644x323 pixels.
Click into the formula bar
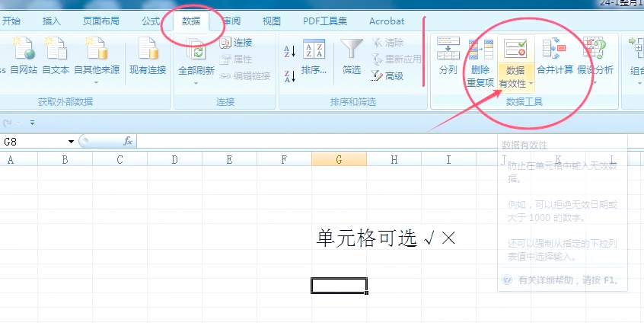tap(391, 142)
